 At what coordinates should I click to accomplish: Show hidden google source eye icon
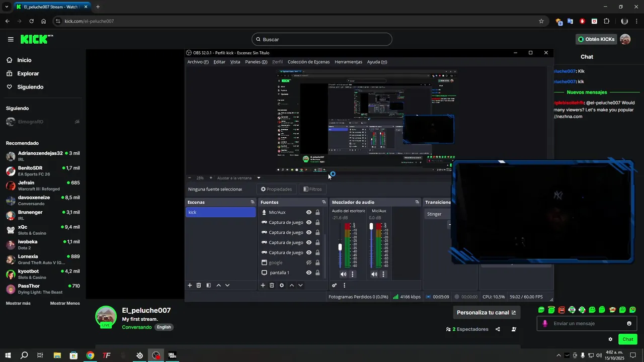(x=309, y=262)
